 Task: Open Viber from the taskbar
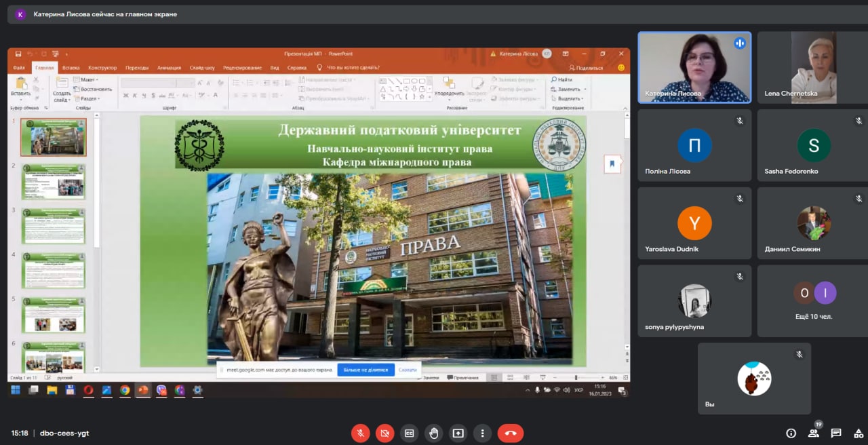coord(161,390)
